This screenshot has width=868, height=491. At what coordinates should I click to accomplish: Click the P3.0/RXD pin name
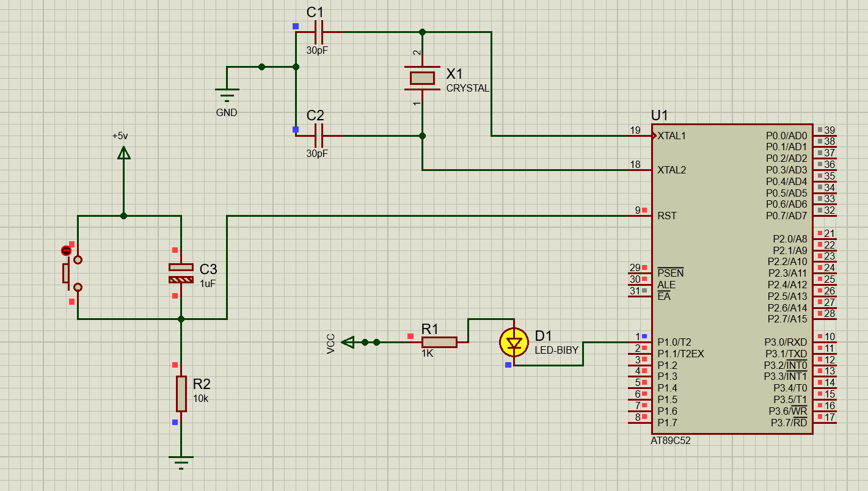[786, 342]
